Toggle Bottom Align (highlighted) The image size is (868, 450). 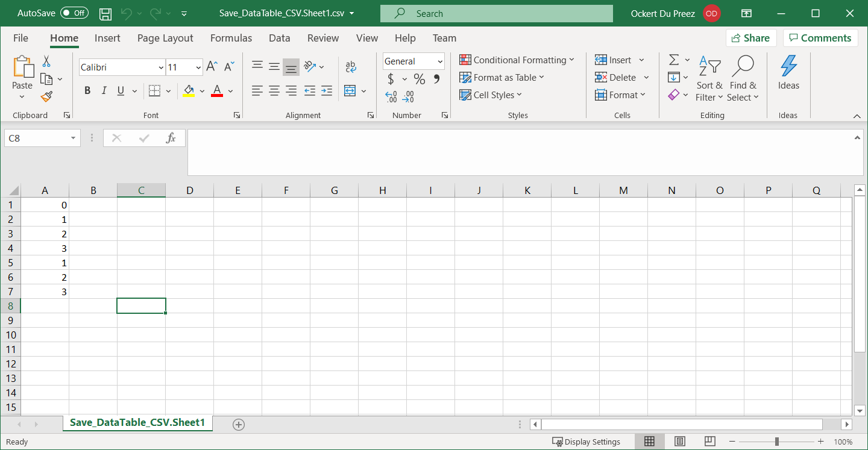pos(291,67)
